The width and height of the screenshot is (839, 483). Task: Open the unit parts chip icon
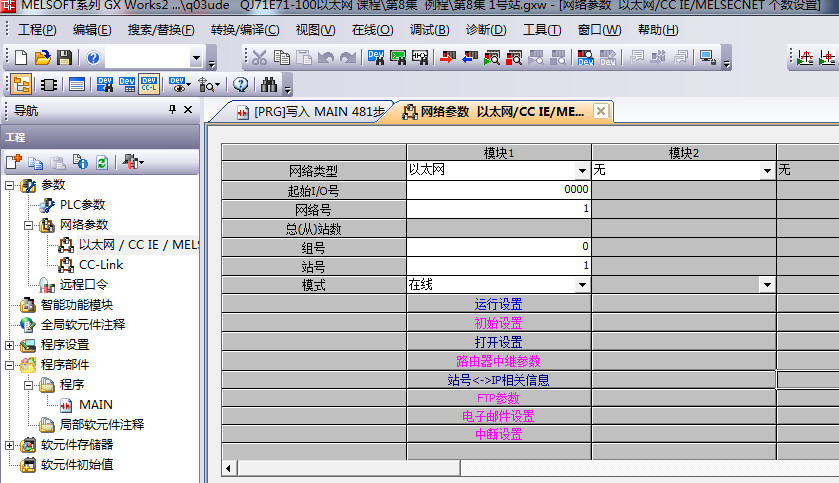click(49, 85)
